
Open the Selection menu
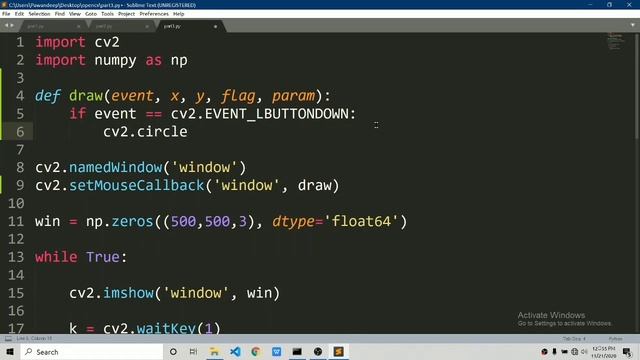(x=39, y=14)
